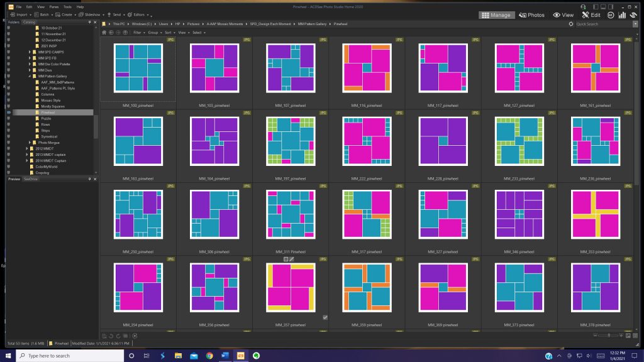Screen dimensions: 644x362
Task: Collapse the MM Pattern Gallery folder
Action: click(x=30, y=76)
